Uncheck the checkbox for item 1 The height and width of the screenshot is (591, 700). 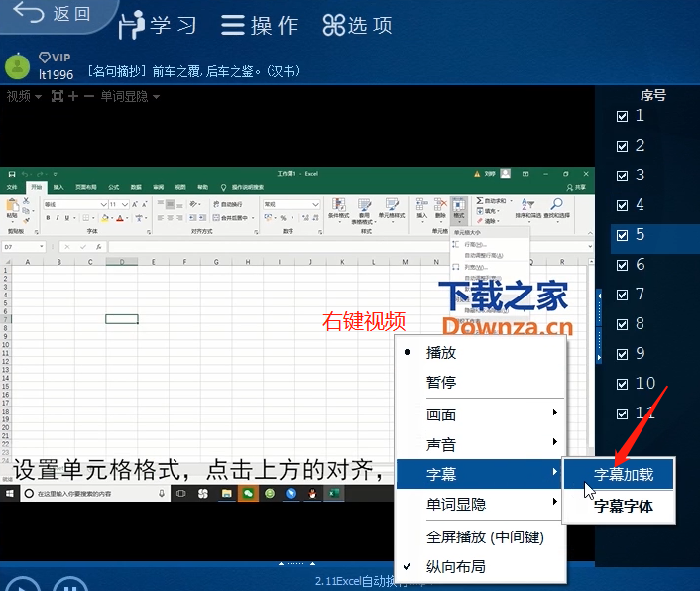(x=622, y=117)
